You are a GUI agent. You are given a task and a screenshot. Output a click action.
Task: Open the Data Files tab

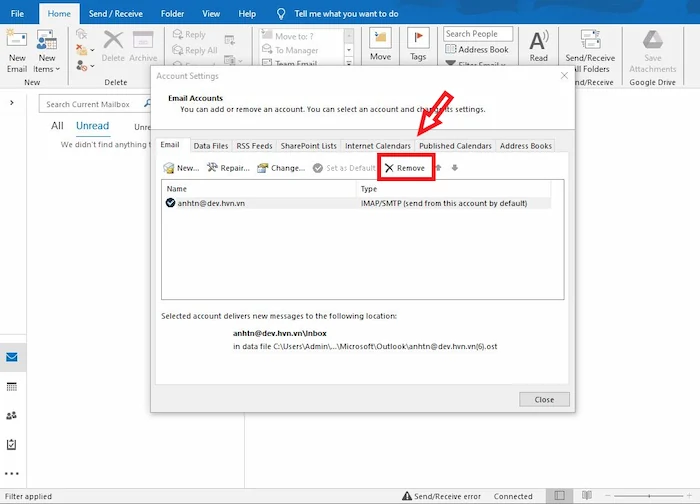(211, 146)
